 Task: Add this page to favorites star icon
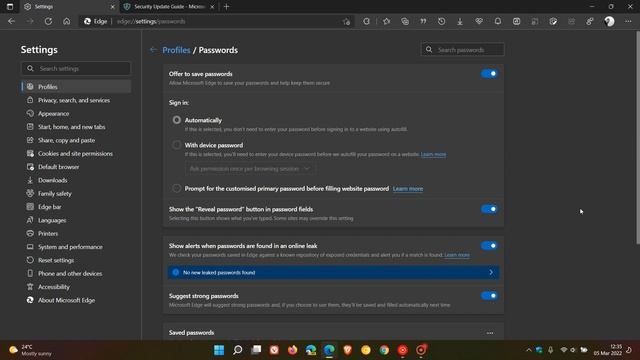pos(347,22)
